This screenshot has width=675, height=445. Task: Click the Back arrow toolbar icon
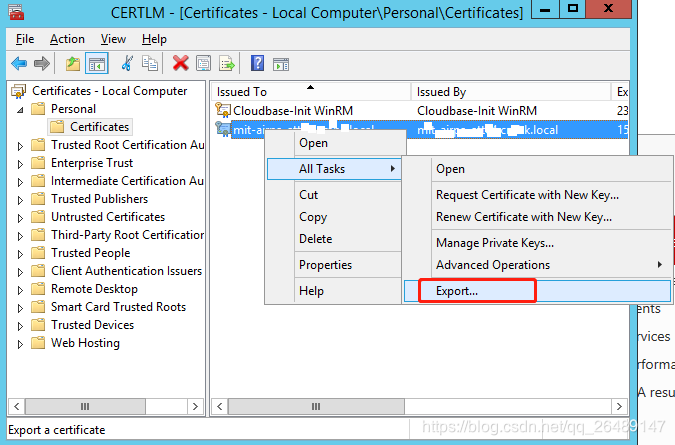click(19, 64)
